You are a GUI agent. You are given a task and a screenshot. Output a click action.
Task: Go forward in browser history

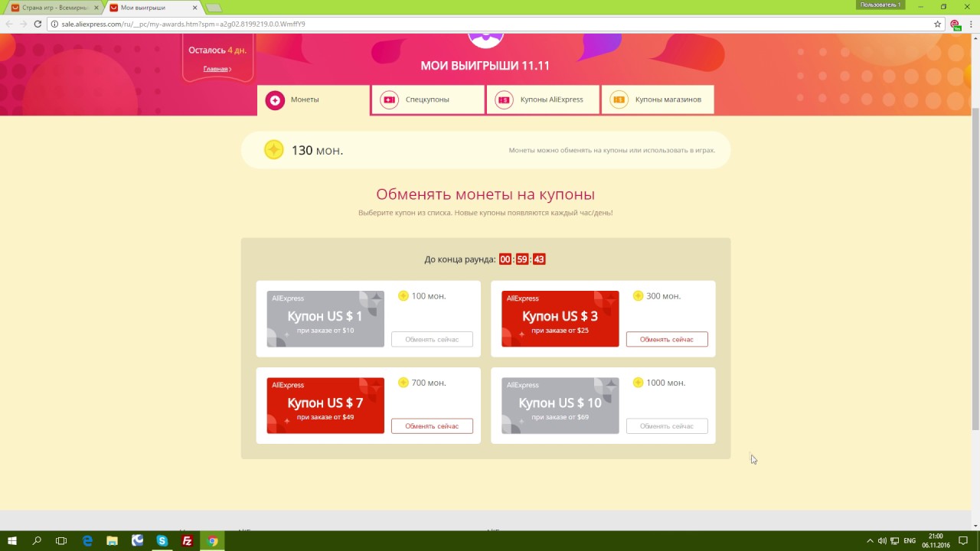[x=23, y=24]
